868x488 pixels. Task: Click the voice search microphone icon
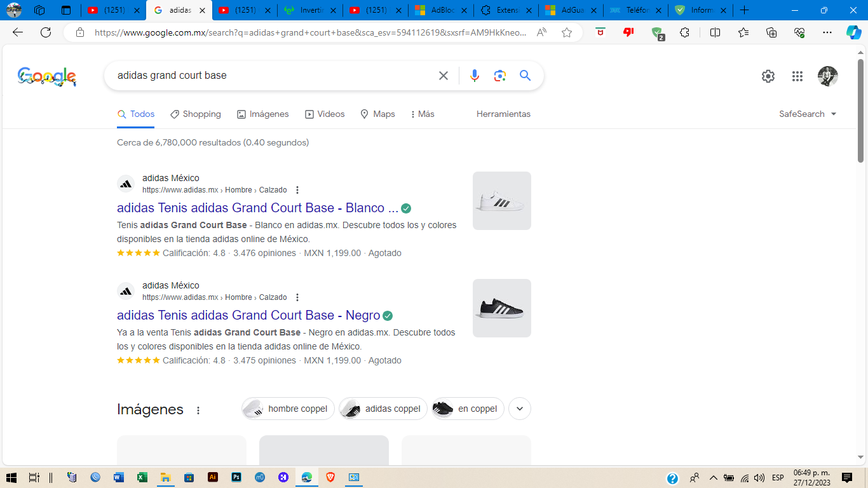[x=474, y=76]
